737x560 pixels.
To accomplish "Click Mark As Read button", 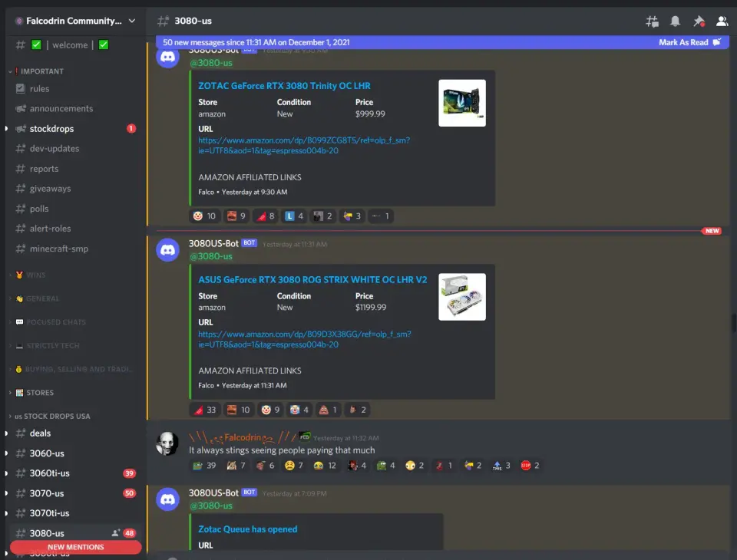I will [689, 42].
